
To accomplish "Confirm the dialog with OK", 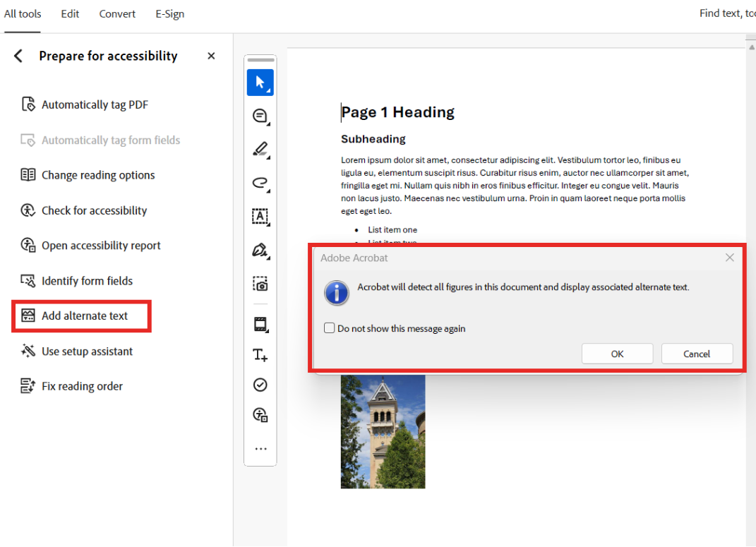I will 617,354.
